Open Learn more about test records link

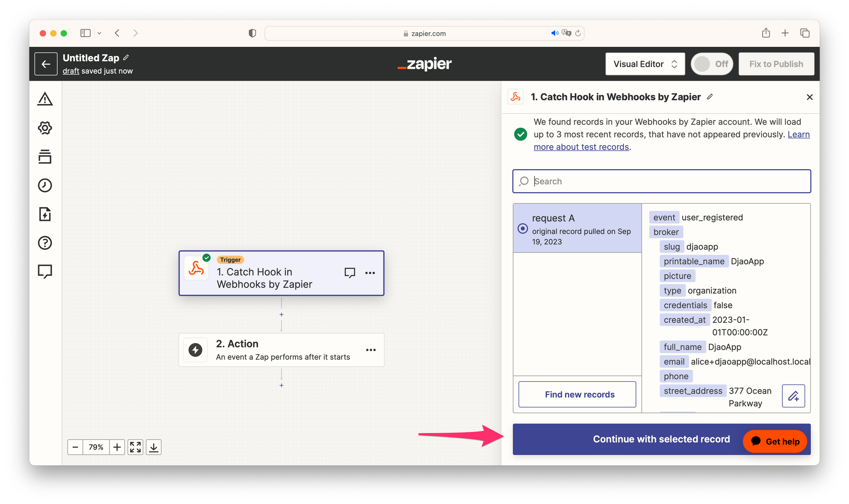point(581,147)
